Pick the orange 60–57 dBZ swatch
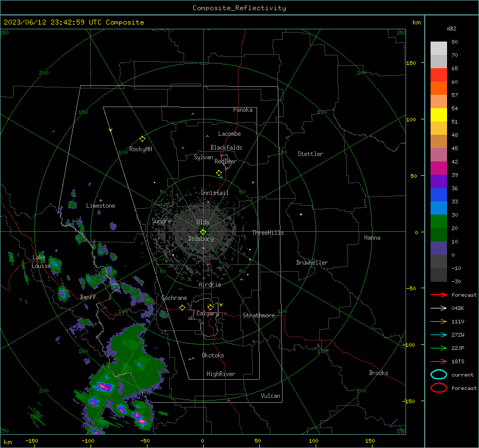Screen dimensions: 479x448 pyautogui.click(x=439, y=88)
